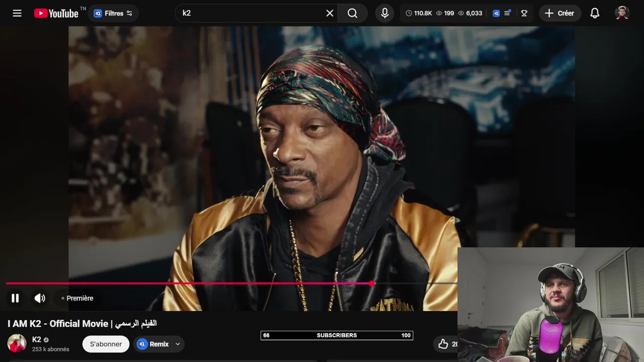Subscribe with the S'abonner button

click(x=106, y=344)
